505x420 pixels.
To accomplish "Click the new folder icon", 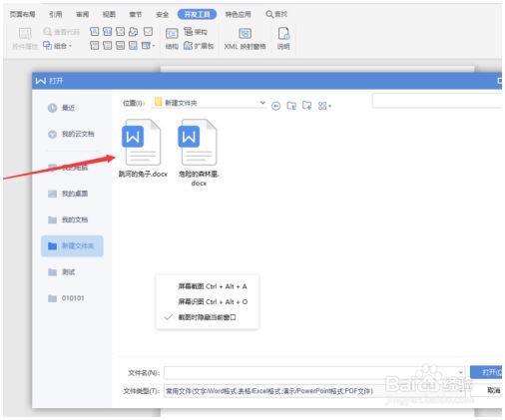I will click(x=306, y=106).
